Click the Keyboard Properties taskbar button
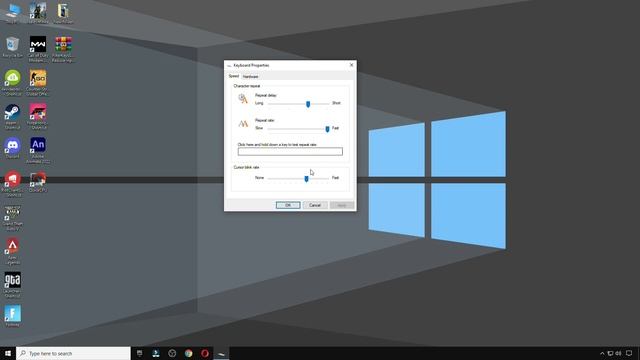Image resolution: width=640 pixels, height=360 pixels. click(221, 353)
